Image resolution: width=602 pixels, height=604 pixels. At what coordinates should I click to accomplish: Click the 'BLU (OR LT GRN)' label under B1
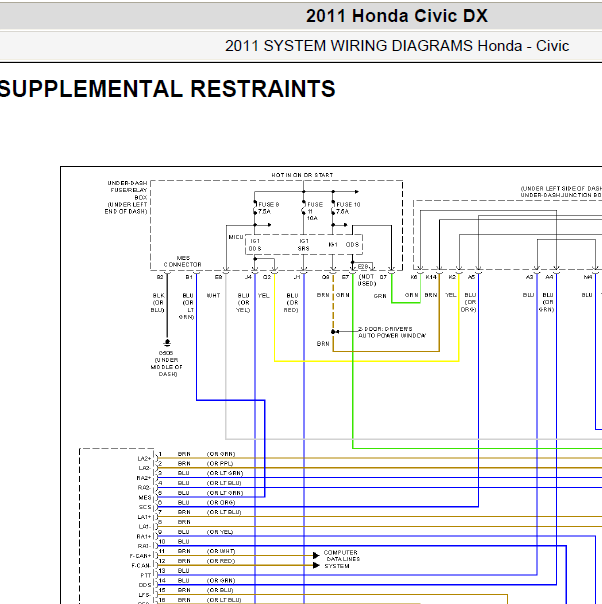pos(187,306)
